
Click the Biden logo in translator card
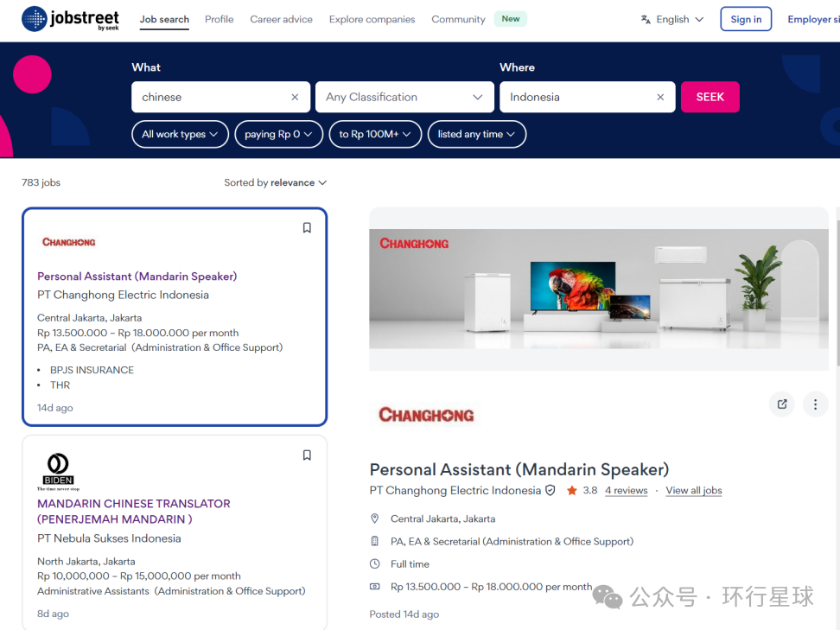pyautogui.click(x=58, y=472)
